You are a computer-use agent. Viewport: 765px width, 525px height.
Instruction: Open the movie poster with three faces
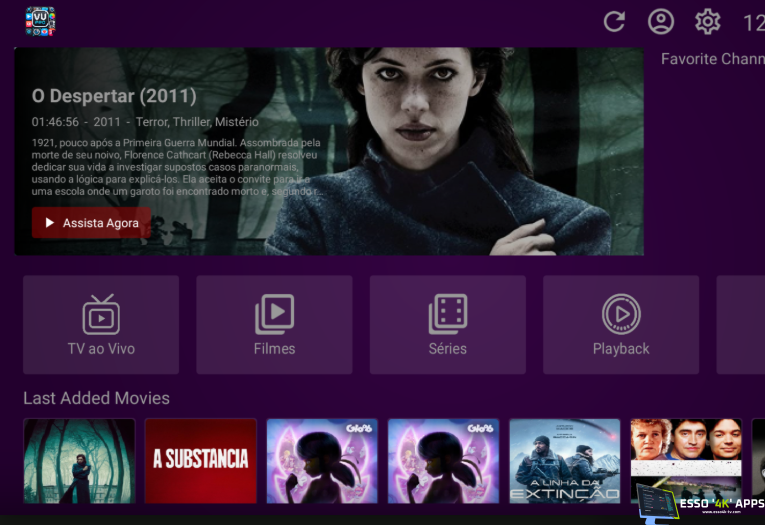tap(686, 445)
